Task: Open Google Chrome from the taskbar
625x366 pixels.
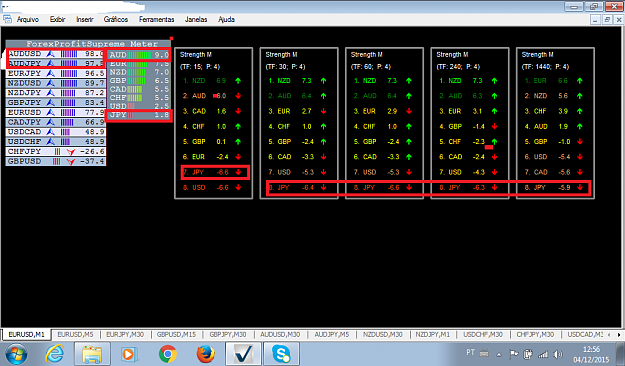Action: pyautogui.click(x=168, y=354)
